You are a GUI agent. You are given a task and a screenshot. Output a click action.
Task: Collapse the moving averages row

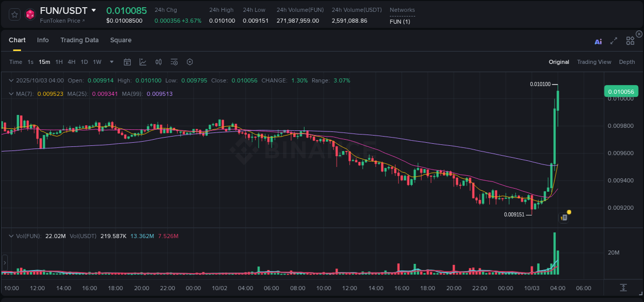tap(11, 94)
